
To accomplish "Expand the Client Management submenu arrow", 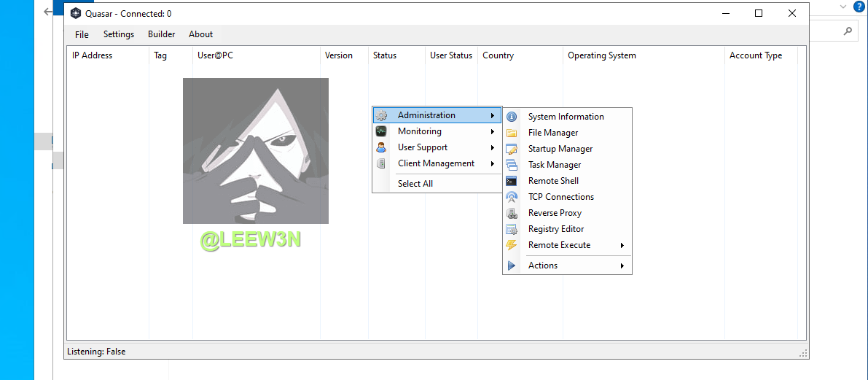I will 493,163.
